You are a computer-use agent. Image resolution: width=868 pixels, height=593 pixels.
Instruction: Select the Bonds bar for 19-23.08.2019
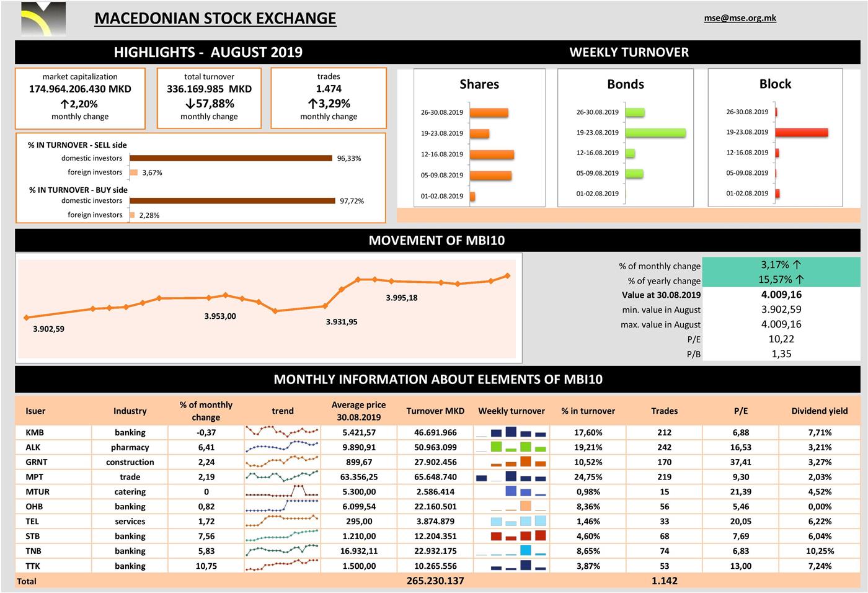(655, 133)
